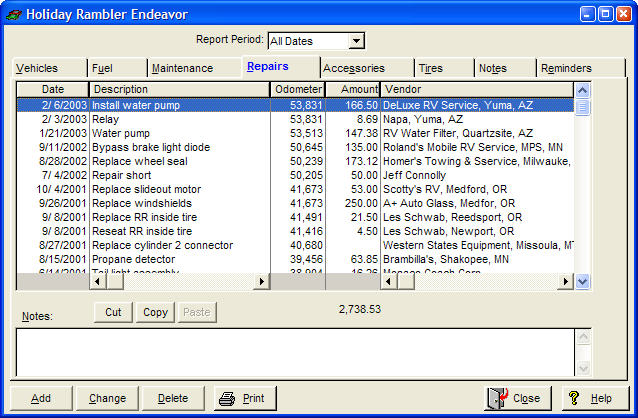Click vendor Brambilla's, Shakopee, MN

click(x=446, y=259)
